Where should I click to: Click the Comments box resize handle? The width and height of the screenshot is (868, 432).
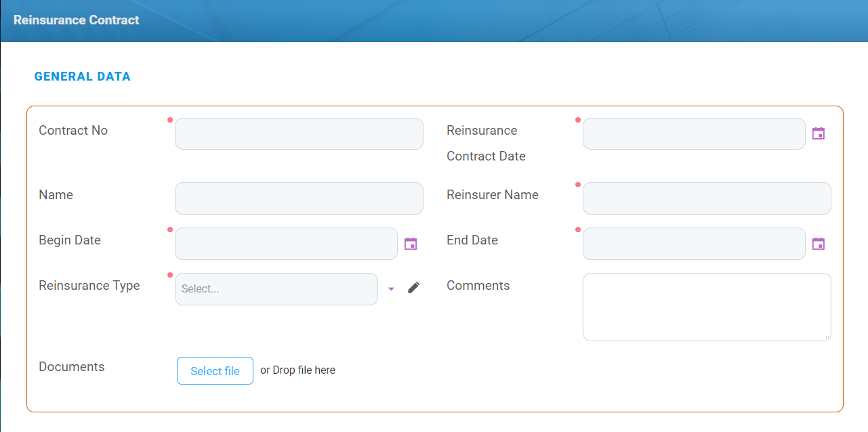(x=827, y=337)
